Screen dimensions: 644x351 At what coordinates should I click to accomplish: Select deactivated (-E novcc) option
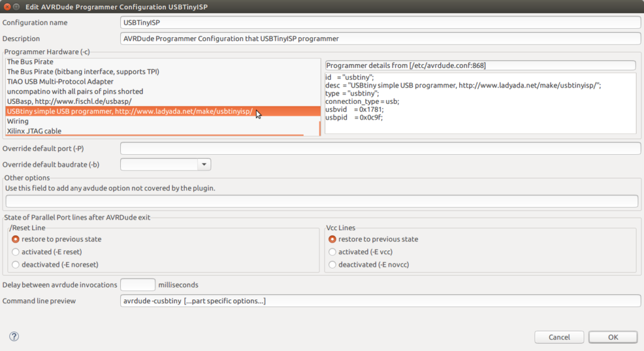(x=332, y=265)
